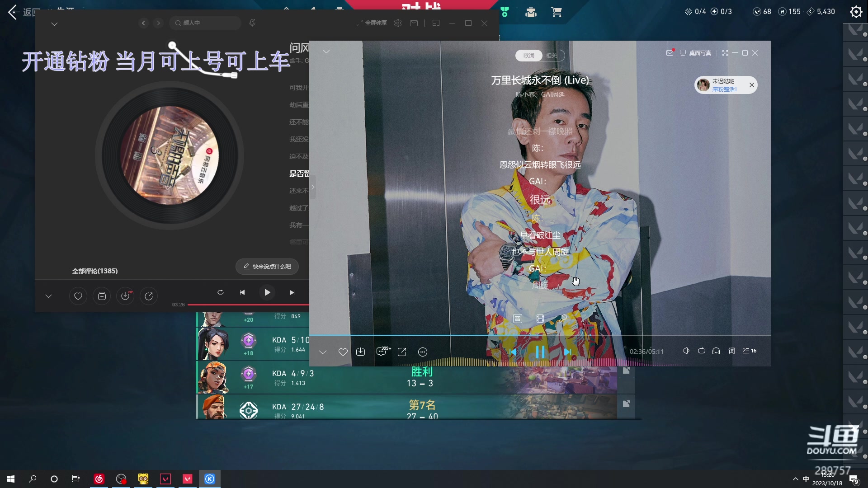Open the play queue showing 16 songs
This screenshot has height=488, width=868.
(749, 351)
